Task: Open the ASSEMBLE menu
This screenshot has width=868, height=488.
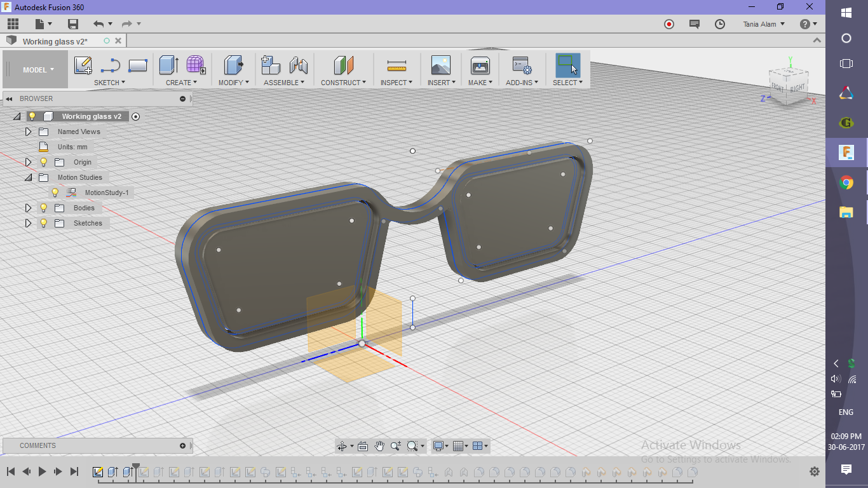Action: tap(284, 83)
